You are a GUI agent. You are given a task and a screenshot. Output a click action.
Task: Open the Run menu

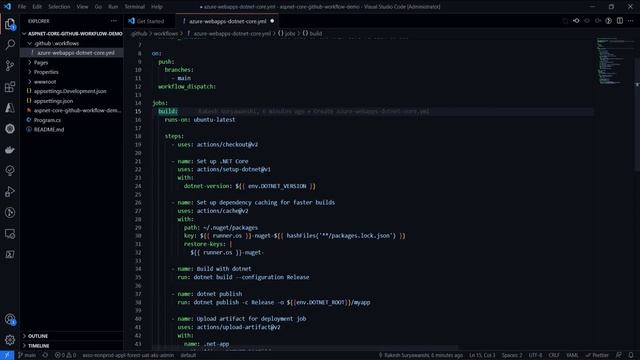pos(113,7)
